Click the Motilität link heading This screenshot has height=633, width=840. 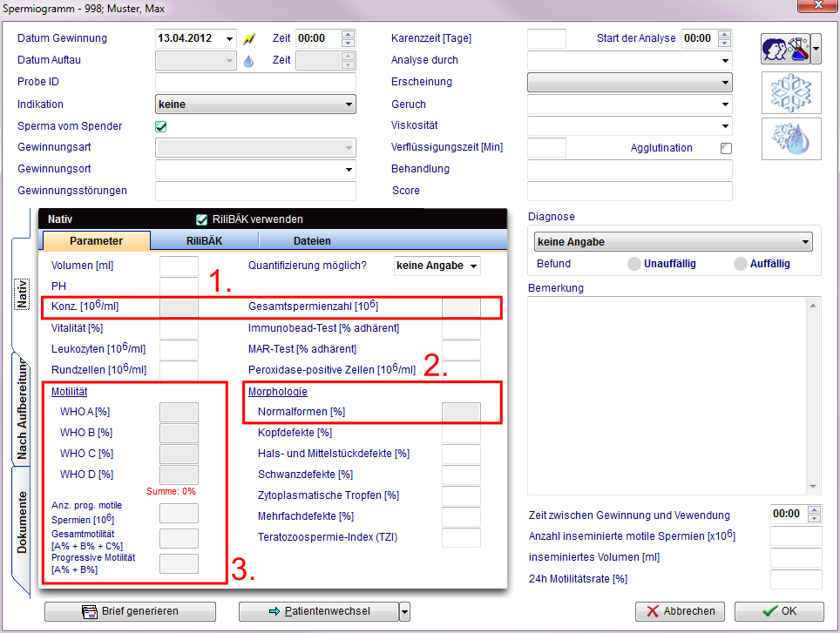69,392
